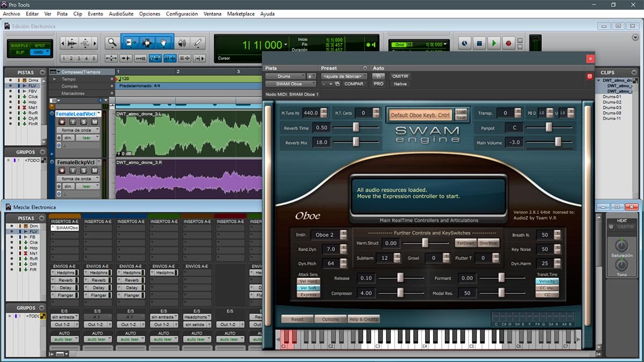644x362 pixels.
Task: Solo the FemaleLeadVcl track
Action: coord(84,122)
